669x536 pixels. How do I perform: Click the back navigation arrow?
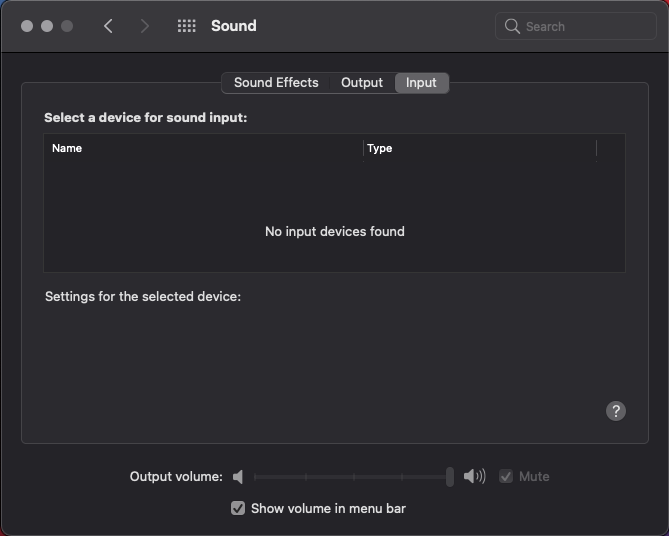coord(108,26)
